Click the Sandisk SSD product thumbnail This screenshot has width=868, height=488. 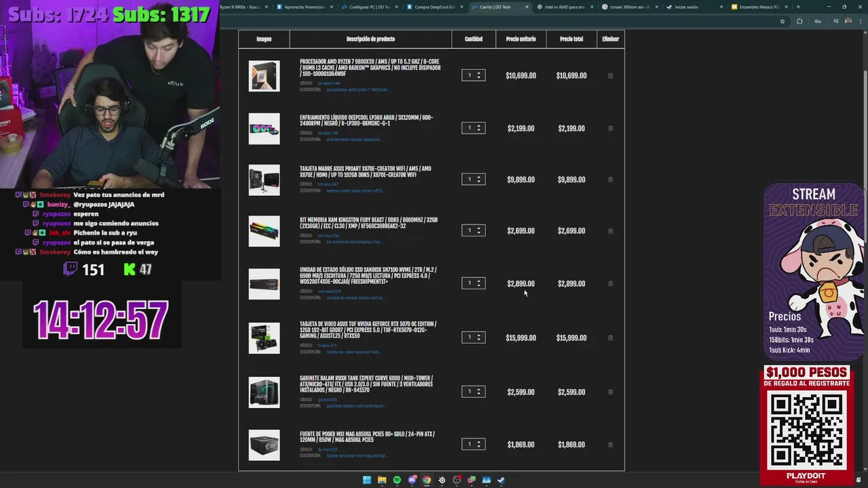(x=264, y=284)
